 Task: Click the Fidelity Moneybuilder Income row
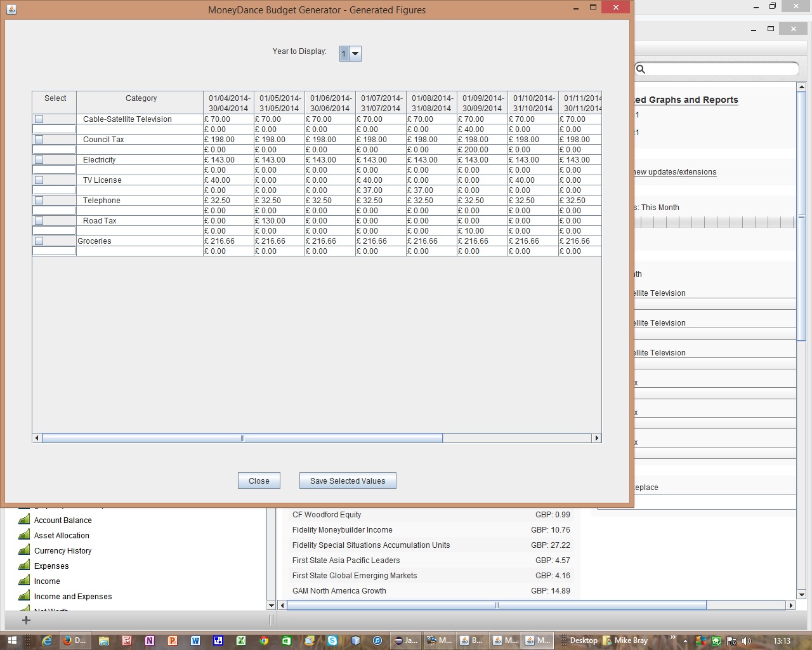431,530
